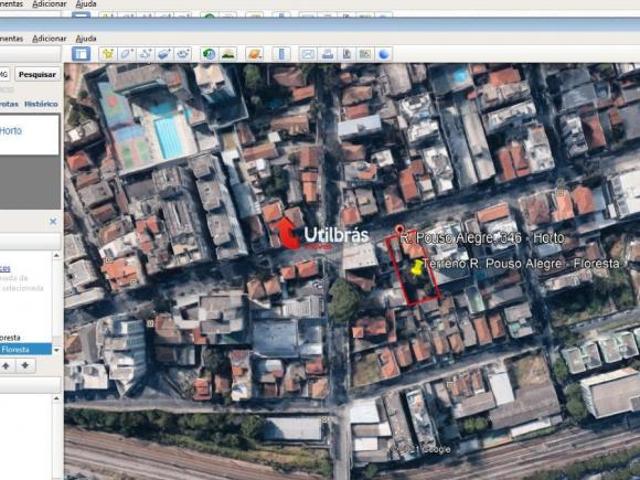
Task: Select the Add Polygon tool
Action: 127,53
